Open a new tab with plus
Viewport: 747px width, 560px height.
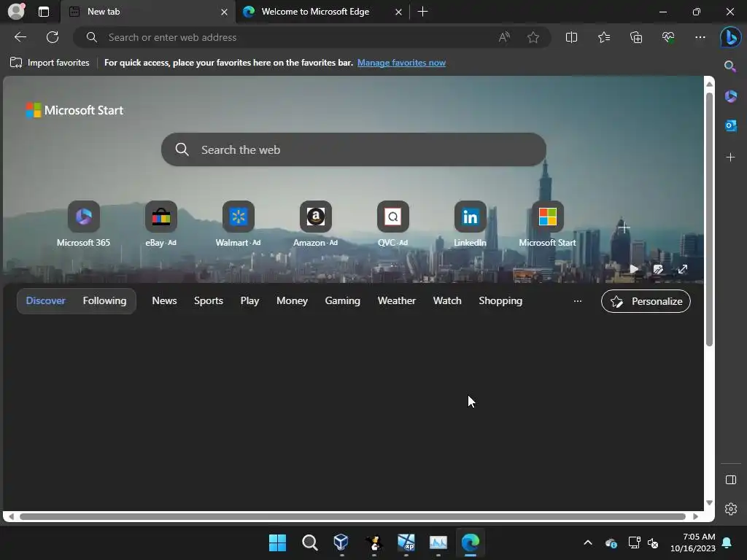coord(422,12)
